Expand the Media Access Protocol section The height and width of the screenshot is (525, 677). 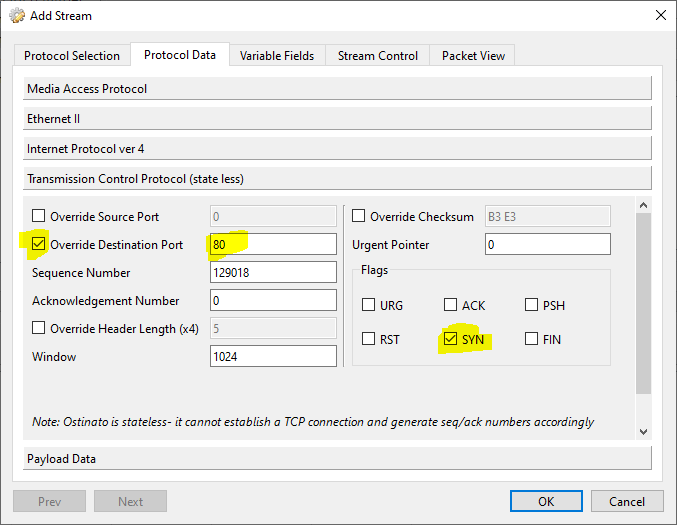[337, 89]
